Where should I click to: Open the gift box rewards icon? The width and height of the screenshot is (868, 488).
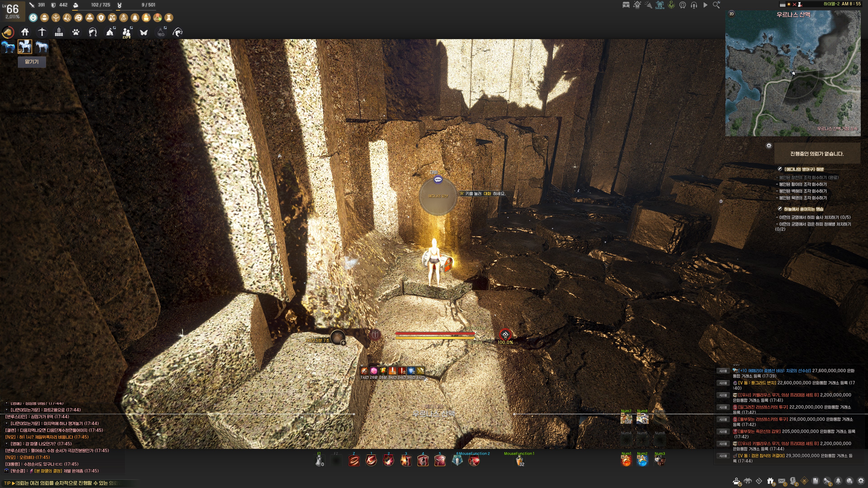770,481
